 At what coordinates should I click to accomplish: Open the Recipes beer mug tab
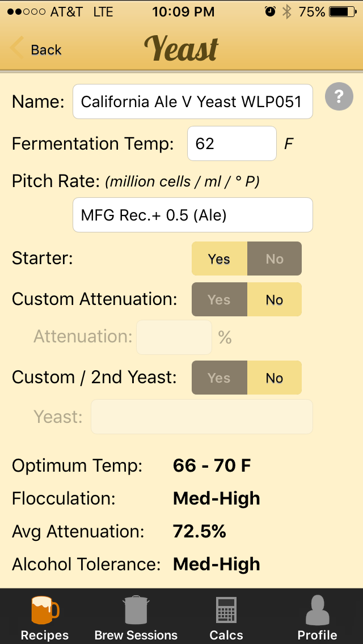45,610
